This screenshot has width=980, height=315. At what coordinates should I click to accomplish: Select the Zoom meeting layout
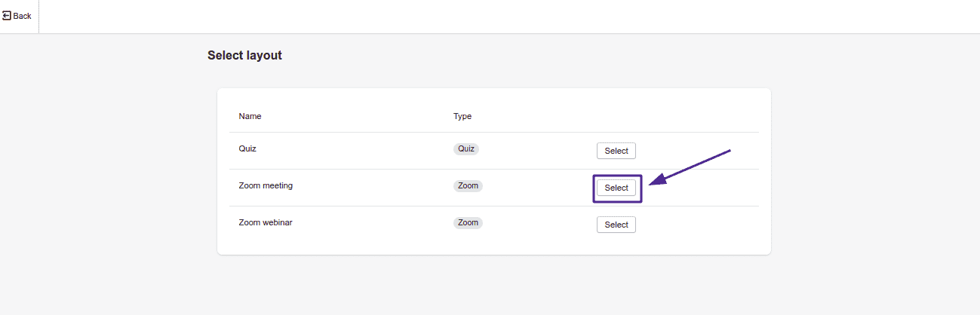point(616,188)
